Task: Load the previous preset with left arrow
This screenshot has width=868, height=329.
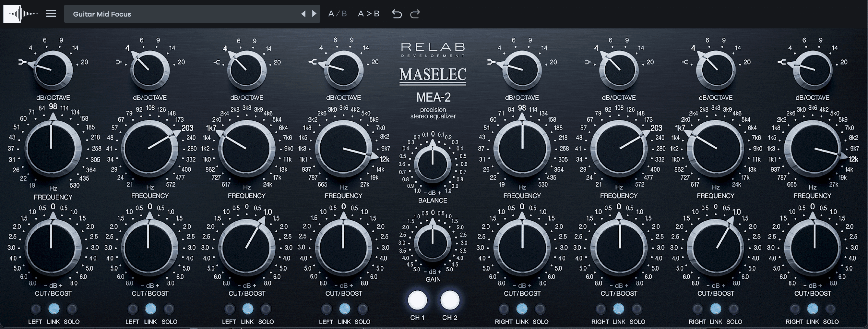Action: [303, 14]
